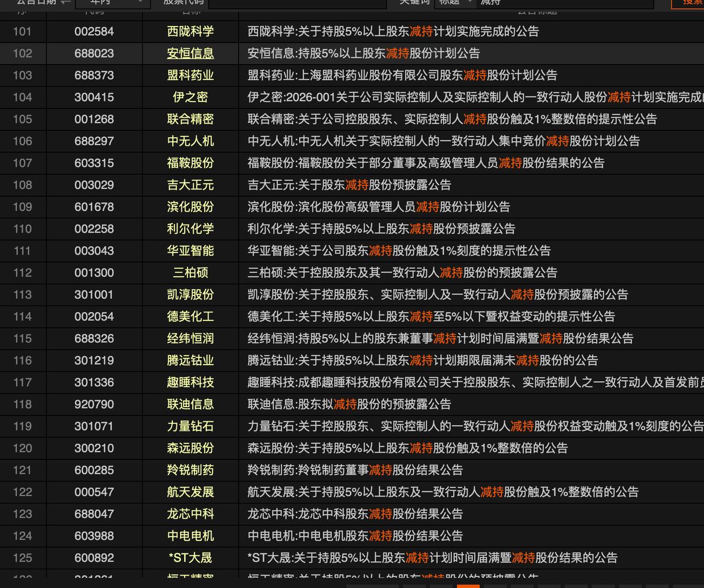Click stock name 经纬恒润
This screenshot has width=704, height=588.
click(190, 339)
